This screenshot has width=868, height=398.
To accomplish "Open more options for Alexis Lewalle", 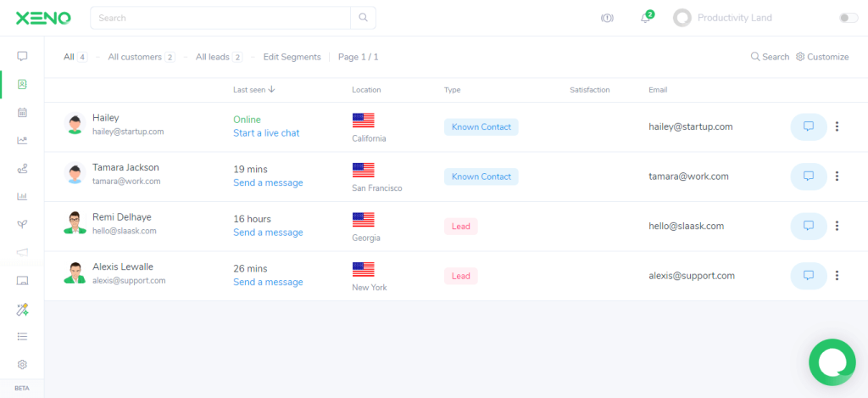I will [837, 276].
